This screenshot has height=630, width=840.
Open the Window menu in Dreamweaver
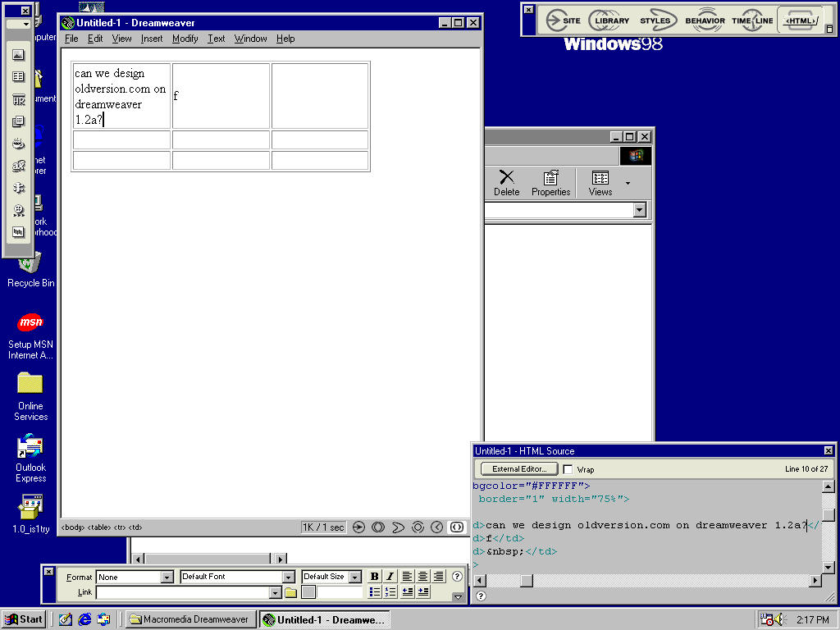(x=251, y=39)
